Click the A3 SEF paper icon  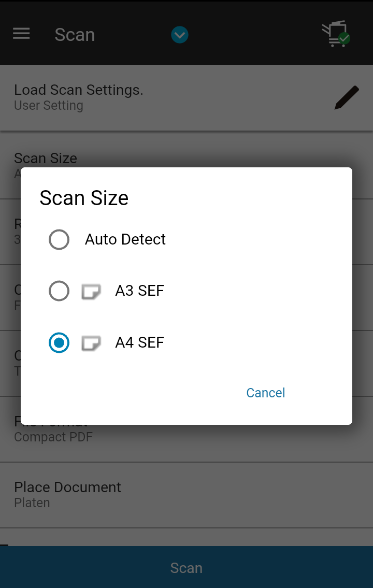(x=91, y=292)
